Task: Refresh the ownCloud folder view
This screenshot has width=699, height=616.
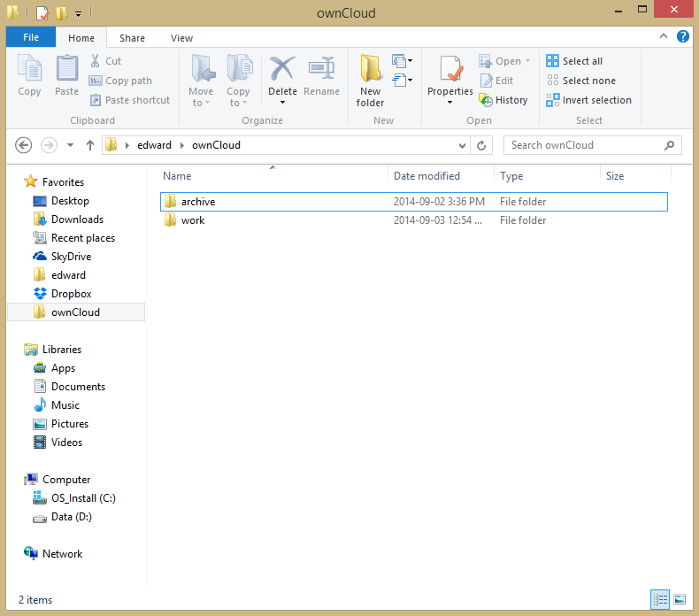Action: pos(481,145)
